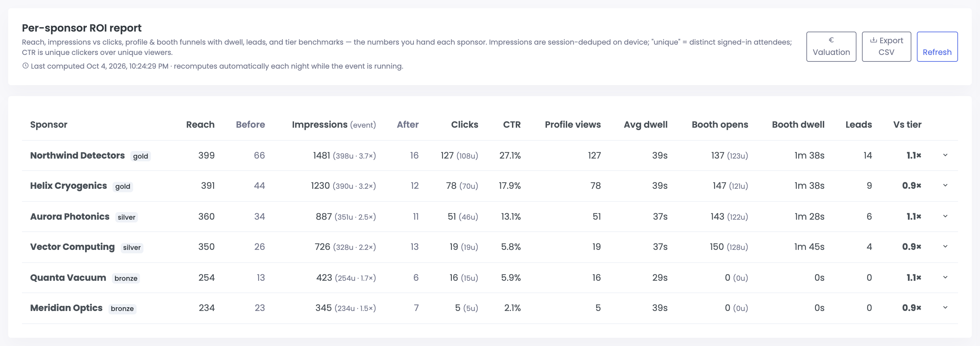980x346 pixels.
Task: Click the clock icon beside Last computed
Action: click(x=25, y=66)
